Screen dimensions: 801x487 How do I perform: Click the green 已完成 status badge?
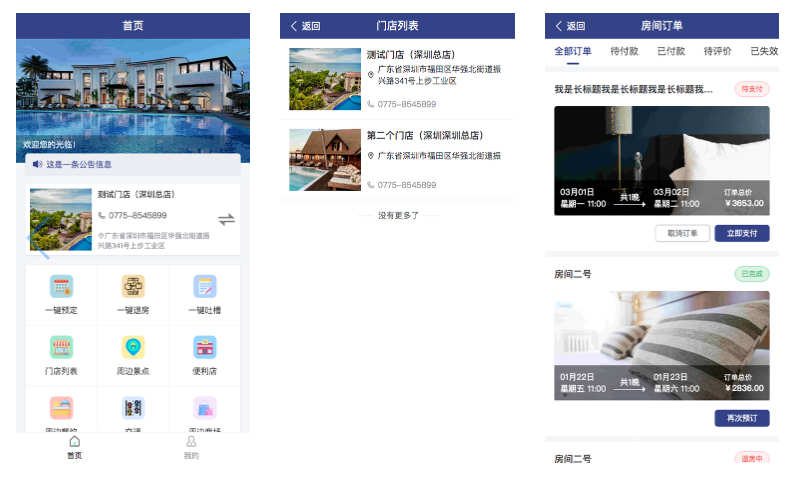[x=752, y=274]
